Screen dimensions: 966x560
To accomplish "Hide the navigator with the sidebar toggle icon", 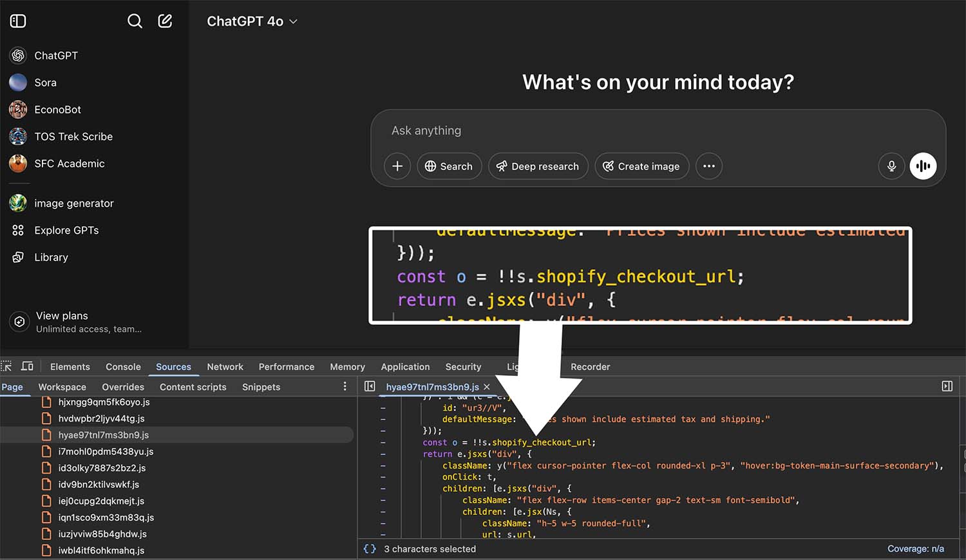I will click(x=370, y=386).
